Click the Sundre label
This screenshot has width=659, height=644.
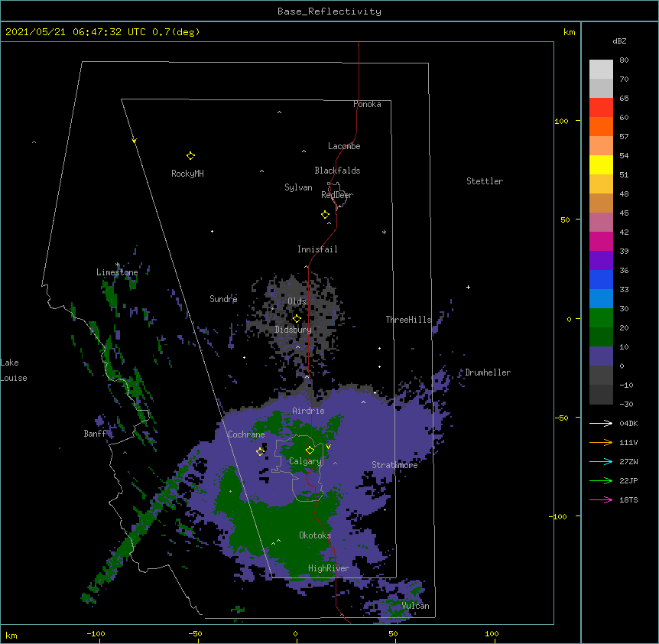pos(223,299)
